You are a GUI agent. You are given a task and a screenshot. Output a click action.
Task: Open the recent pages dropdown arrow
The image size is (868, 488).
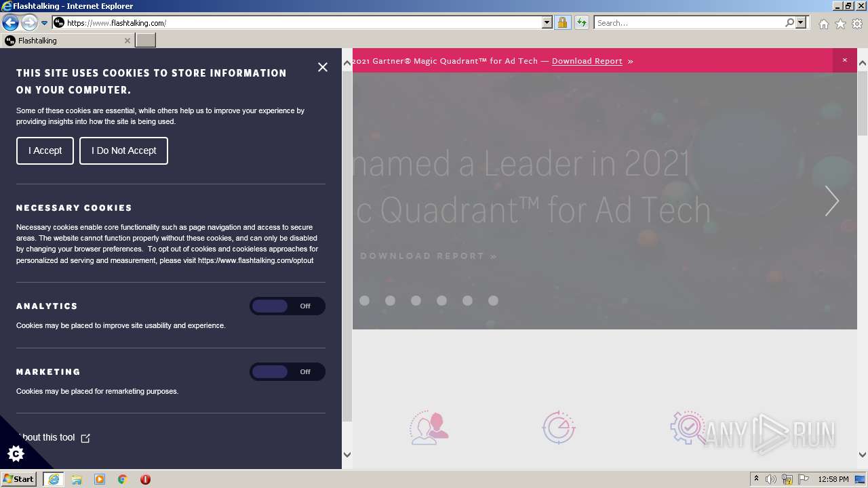pyautogui.click(x=44, y=23)
